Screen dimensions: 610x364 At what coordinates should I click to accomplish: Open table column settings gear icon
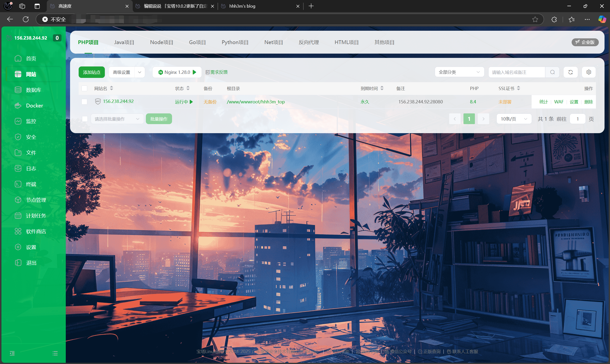pyautogui.click(x=588, y=72)
